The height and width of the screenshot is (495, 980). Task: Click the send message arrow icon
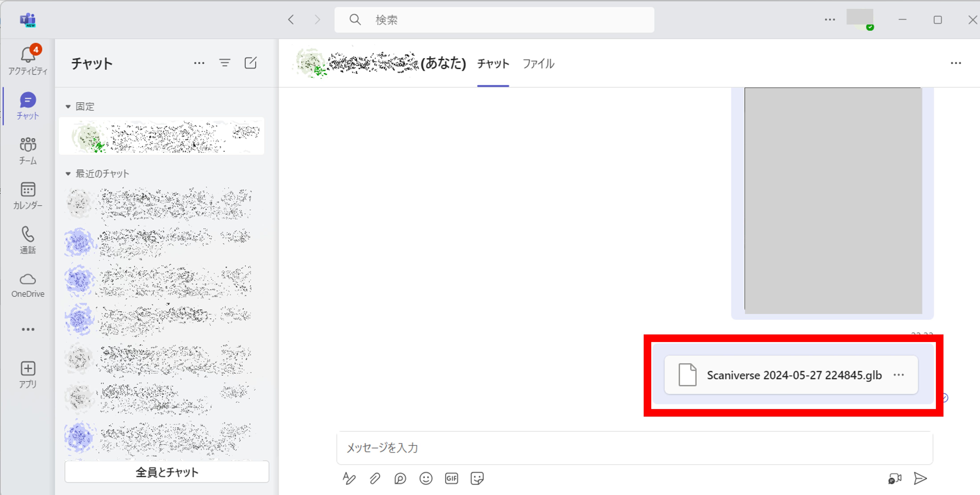point(920,478)
